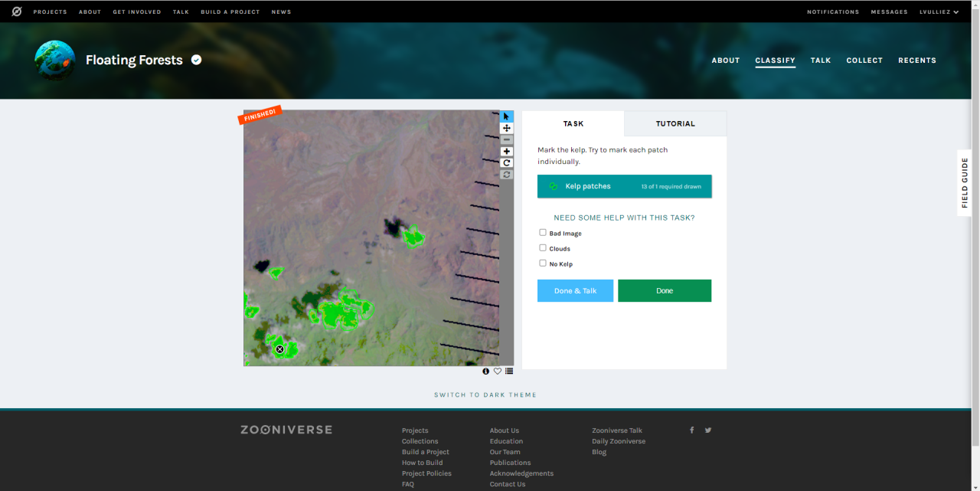Click the Done & Talk button
Screen dimensions: 980x491
(x=575, y=291)
